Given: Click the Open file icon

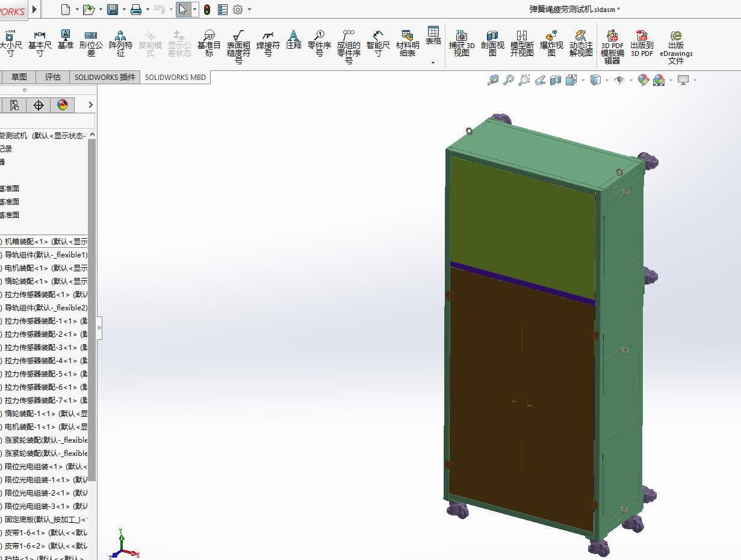Looking at the screenshot, I should [x=88, y=9].
